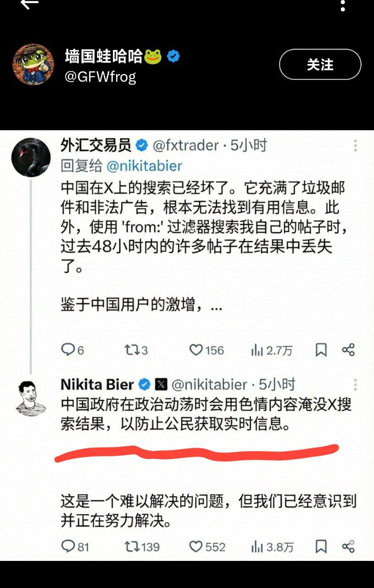This screenshot has width=374, height=588.
Task: Share the 外汇交易员 post
Action: click(348, 350)
